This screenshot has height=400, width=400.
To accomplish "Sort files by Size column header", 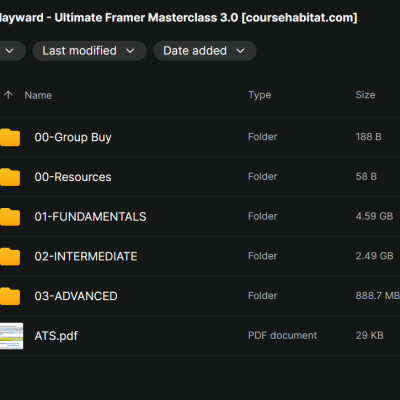I will (x=365, y=95).
